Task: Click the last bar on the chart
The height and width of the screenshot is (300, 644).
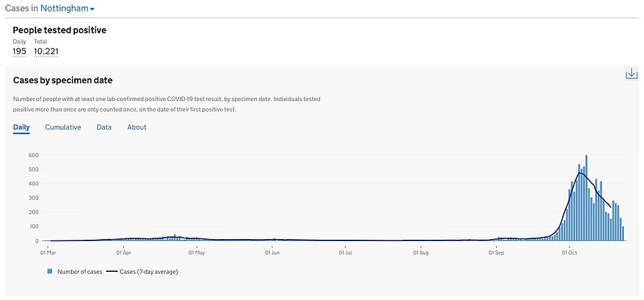Action: coord(623,234)
